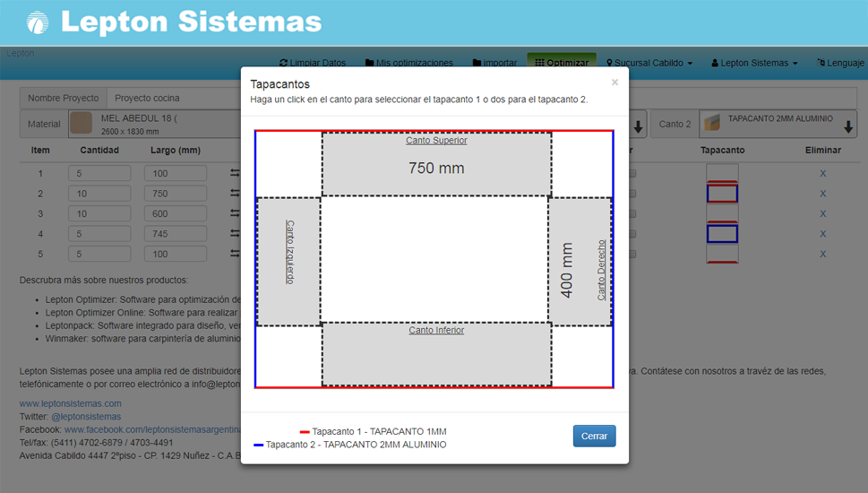The width and height of the screenshot is (868, 493).
Task: Click the Lepton Sistemas logo icon
Action: coord(38,22)
